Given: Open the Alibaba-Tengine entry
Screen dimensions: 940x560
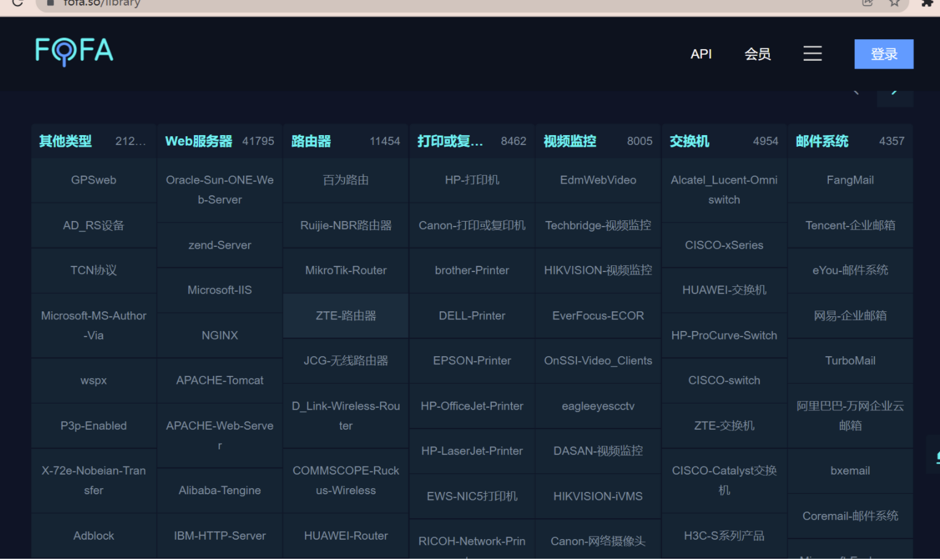Looking at the screenshot, I should pyautogui.click(x=220, y=491).
